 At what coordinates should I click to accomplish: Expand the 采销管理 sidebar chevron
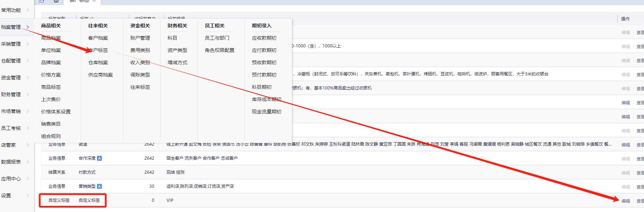click(x=28, y=44)
